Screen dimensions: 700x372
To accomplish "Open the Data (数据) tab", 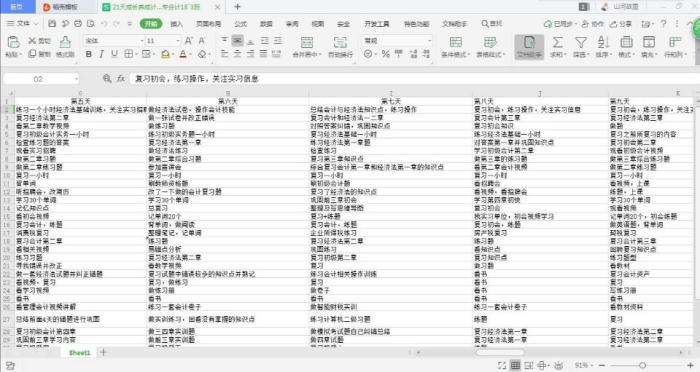I will coord(266,24).
